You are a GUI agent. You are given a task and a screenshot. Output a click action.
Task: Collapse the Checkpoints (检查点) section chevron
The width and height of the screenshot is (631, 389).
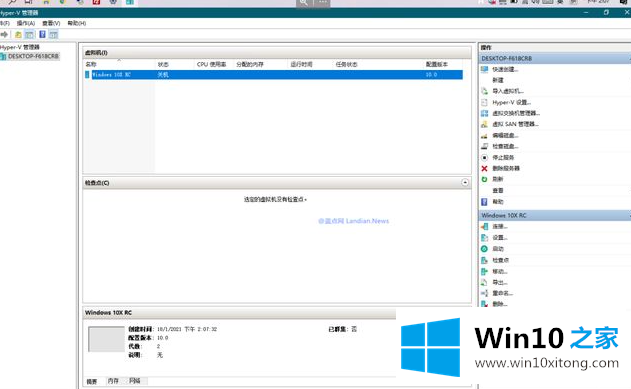tap(465, 183)
